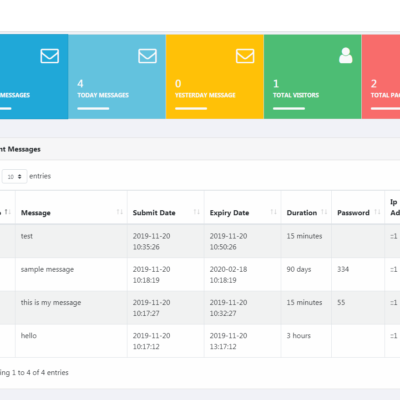Click the count 1 on Total Visitors card
Viewport: 400px width, 400px height.
coord(276,84)
